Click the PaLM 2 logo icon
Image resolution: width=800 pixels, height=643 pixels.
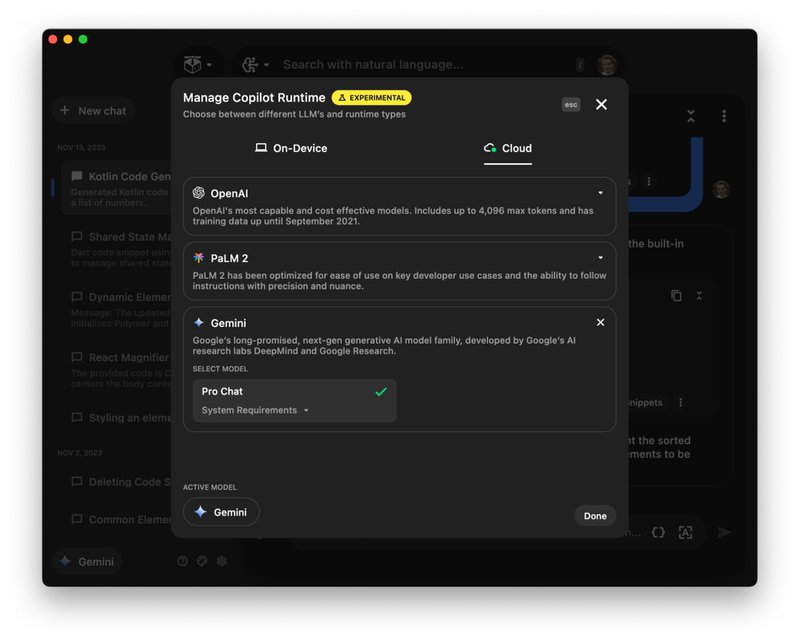[x=198, y=258]
